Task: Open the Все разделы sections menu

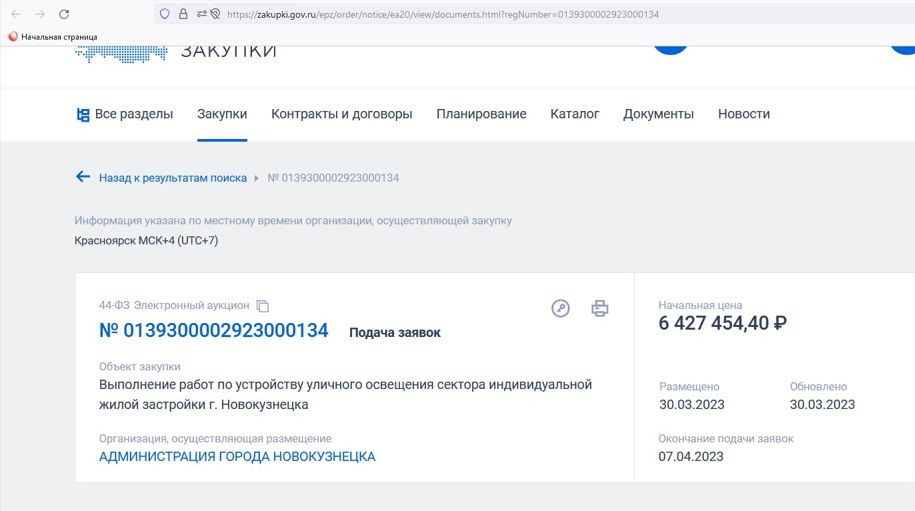Action: [x=125, y=114]
